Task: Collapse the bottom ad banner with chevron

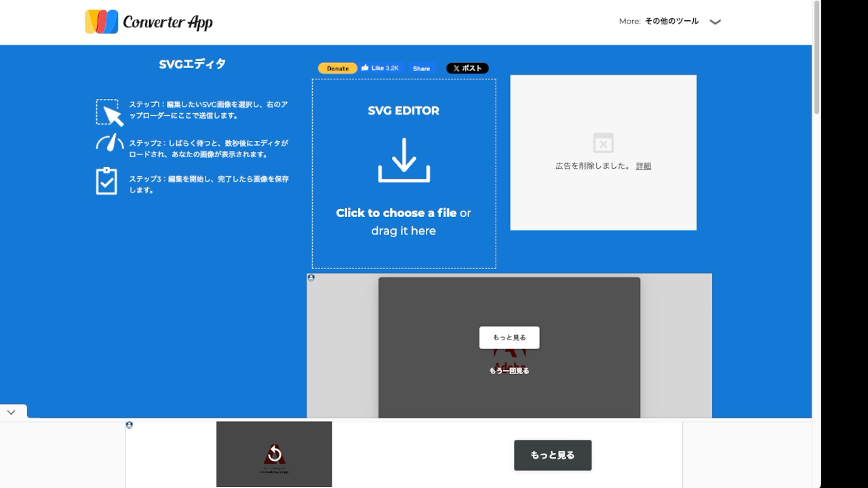Action: [x=12, y=412]
